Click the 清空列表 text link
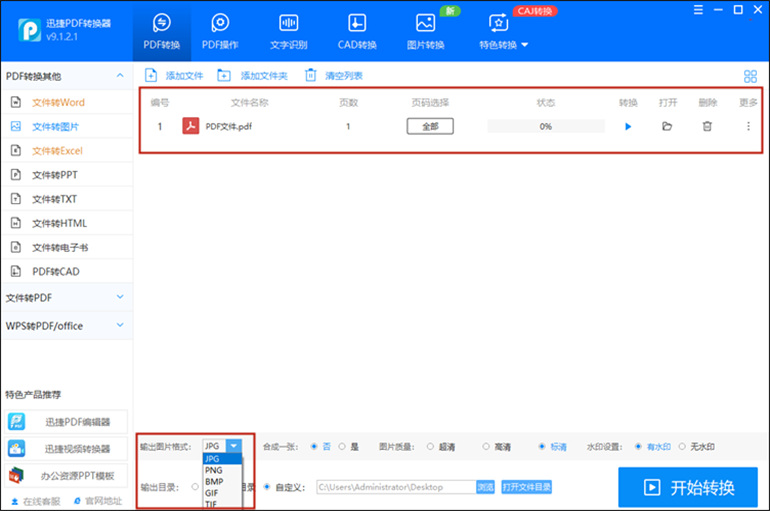Image resolution: width=770 pixels, height=511 pixels. (x=344, y=76)
